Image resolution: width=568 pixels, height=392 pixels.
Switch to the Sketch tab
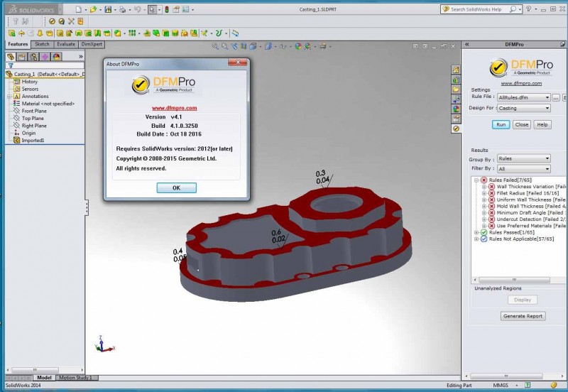41,44
